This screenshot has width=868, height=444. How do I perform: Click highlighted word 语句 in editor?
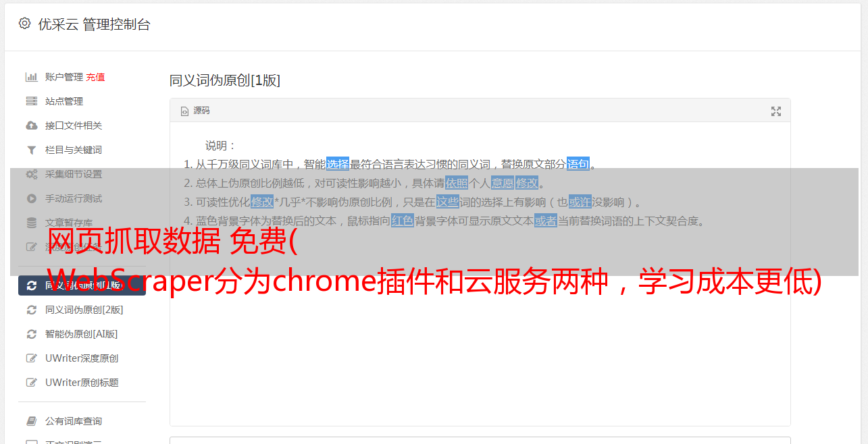coord(578,164)
